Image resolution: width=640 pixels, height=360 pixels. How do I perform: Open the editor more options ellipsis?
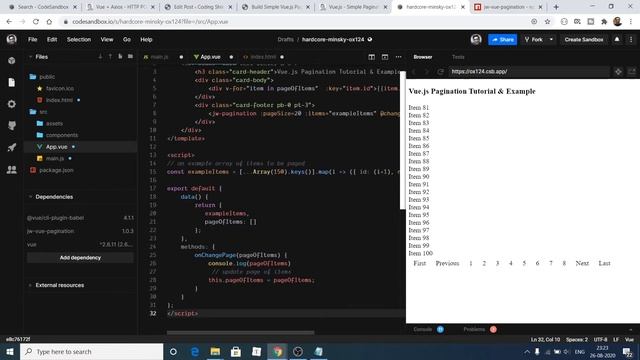pos(398,57)
